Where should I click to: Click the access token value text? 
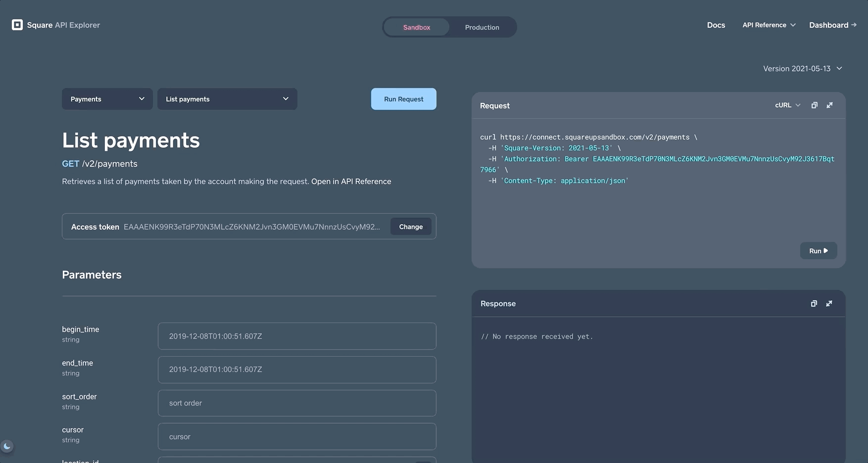coord(252,227)
